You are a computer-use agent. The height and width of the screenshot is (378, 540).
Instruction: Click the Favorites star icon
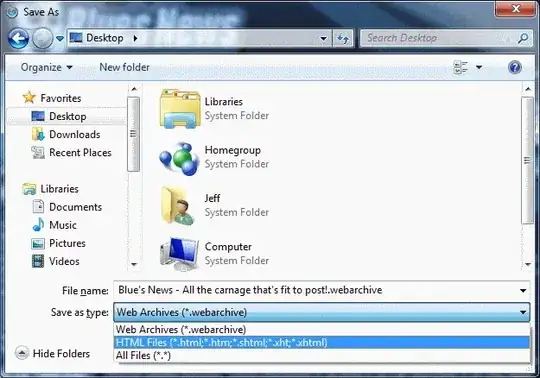pyautogui.click(x=29, y=97)
